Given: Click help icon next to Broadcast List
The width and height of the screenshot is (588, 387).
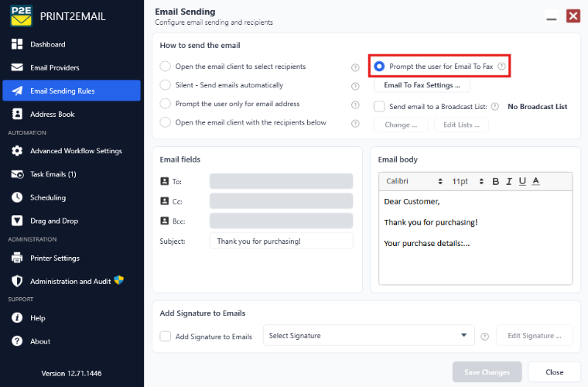Looking at the screenshot, I should [x=495, y=107].
